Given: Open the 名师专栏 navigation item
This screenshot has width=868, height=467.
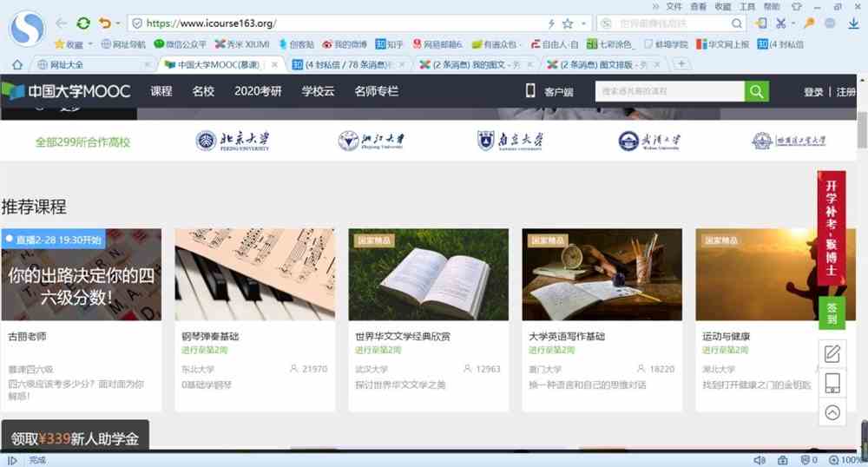Looking at the screenshot, I should 377,91.
